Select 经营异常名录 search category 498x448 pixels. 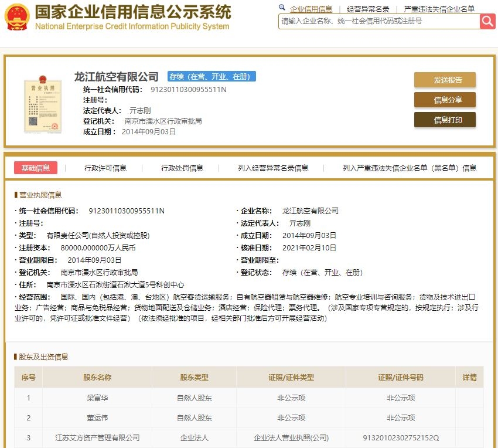pos(368,9)
